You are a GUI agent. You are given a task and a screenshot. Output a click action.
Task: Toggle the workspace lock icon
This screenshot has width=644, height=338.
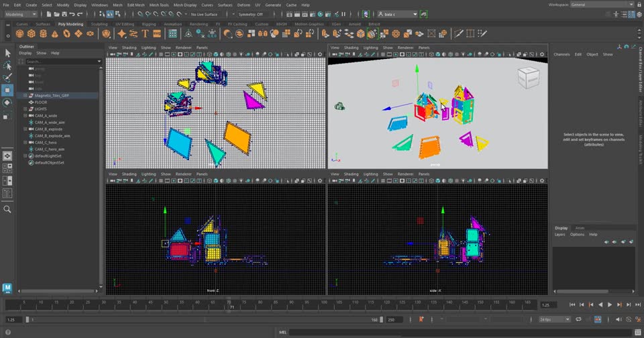(x=639, y=5)
